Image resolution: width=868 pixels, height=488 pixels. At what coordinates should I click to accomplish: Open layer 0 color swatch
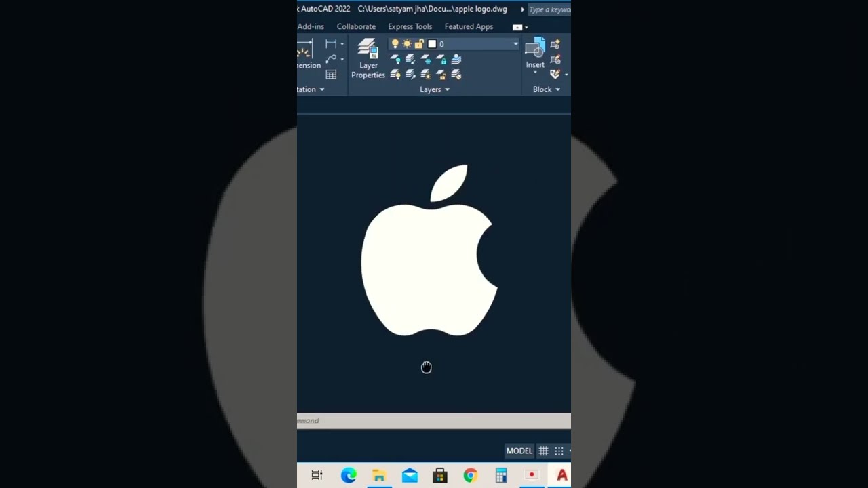coord(432,44)
